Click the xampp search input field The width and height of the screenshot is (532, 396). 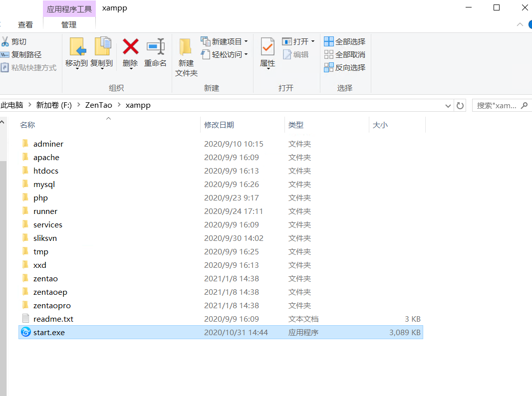pos(497,106)
